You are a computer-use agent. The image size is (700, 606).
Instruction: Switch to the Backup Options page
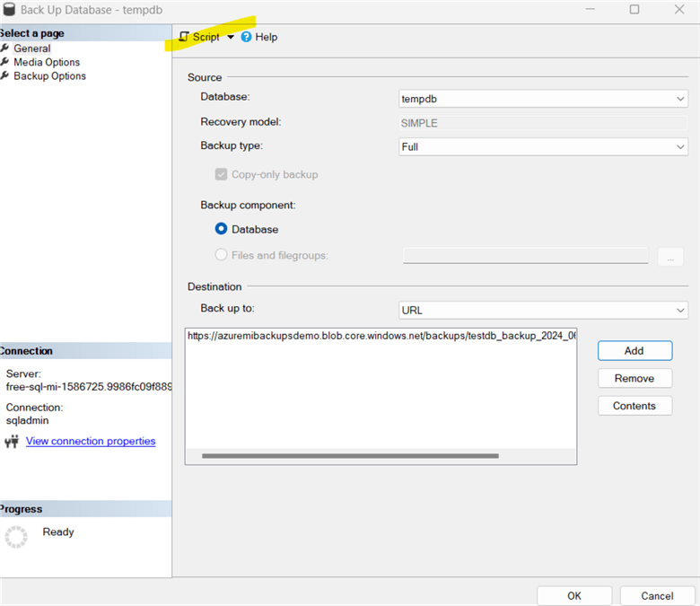49,76
